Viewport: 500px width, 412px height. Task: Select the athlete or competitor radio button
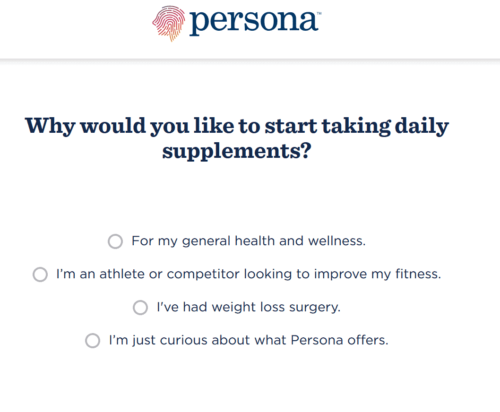(40, 275)
